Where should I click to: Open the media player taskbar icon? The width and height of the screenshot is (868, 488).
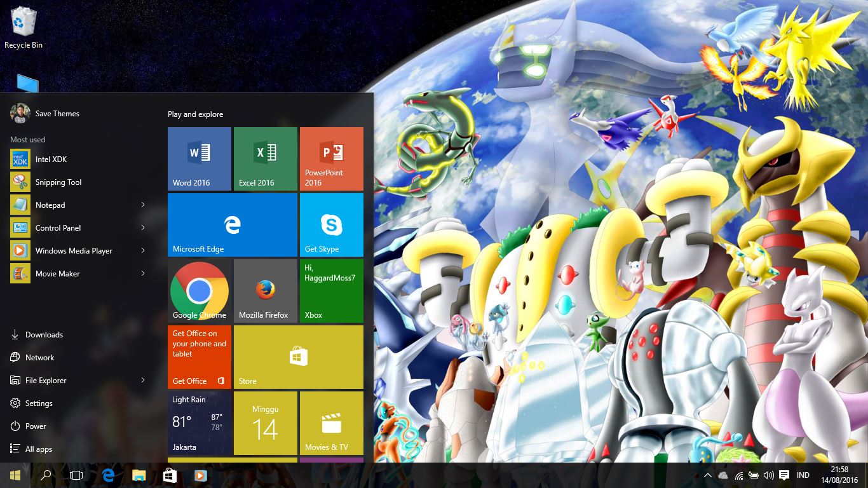[200, 475]
